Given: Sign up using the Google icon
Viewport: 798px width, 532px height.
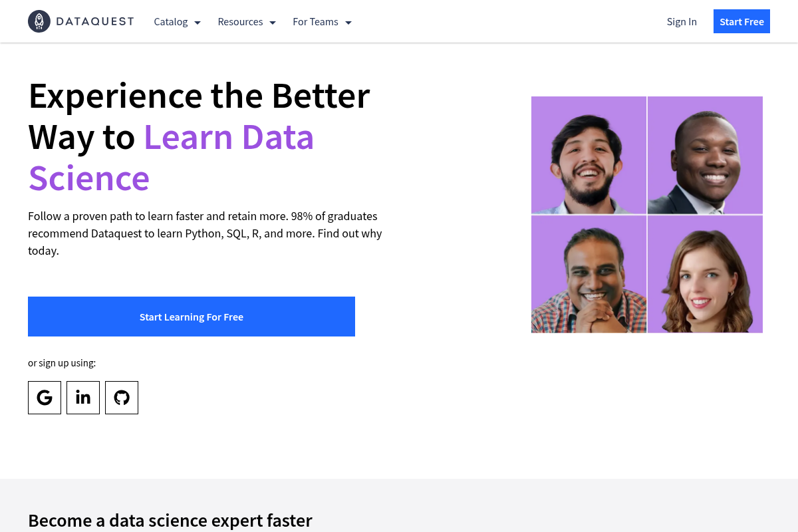Looking at the screenshot, I should click(x=45, y=398).
